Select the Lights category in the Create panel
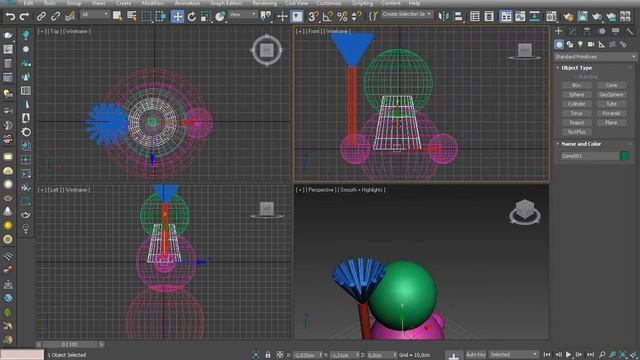The width and height of the screenshot is (640, 360). coord(580,44)
